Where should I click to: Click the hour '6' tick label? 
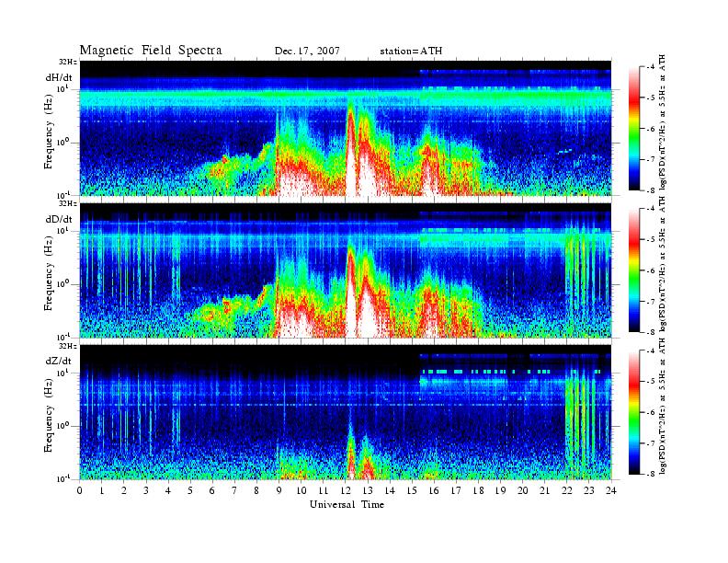pyautogui.click(x=212, y=490)
